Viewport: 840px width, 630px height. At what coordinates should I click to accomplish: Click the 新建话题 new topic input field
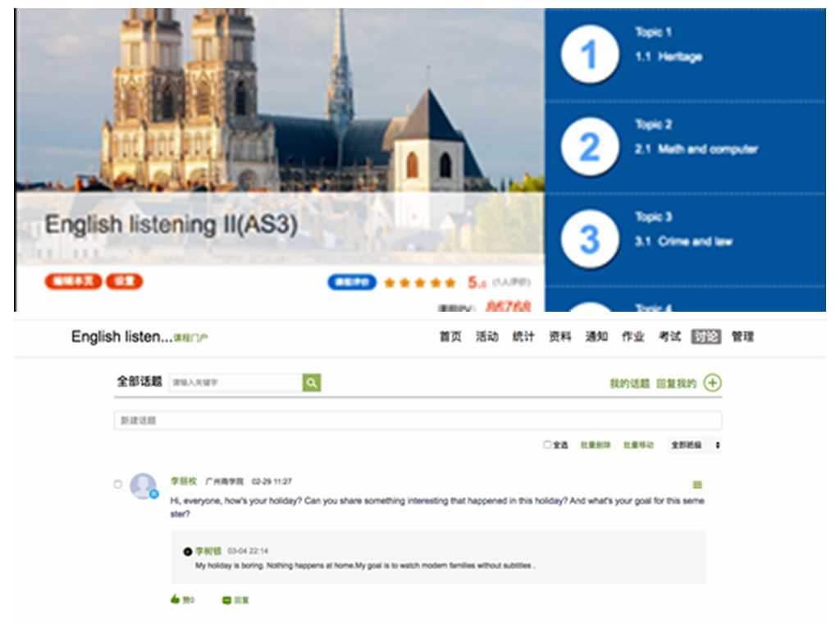(418, 420)
